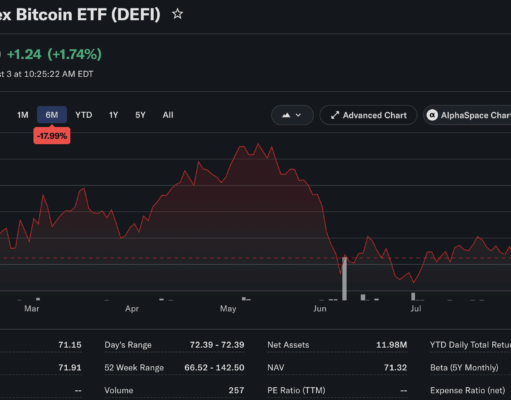Click the NAV value 71.32
The width and height of the screenshot is (511, 400).
(x=395, y=368)
